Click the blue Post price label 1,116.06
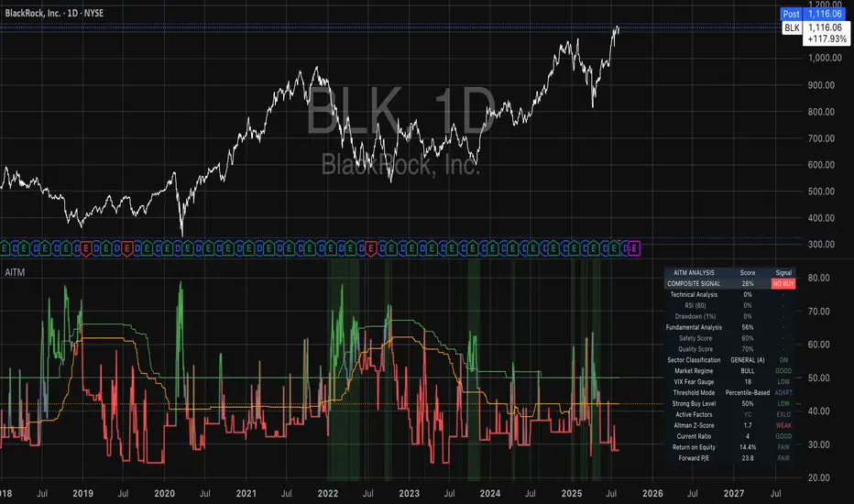The image size is (854, 504). pos(815,14)
